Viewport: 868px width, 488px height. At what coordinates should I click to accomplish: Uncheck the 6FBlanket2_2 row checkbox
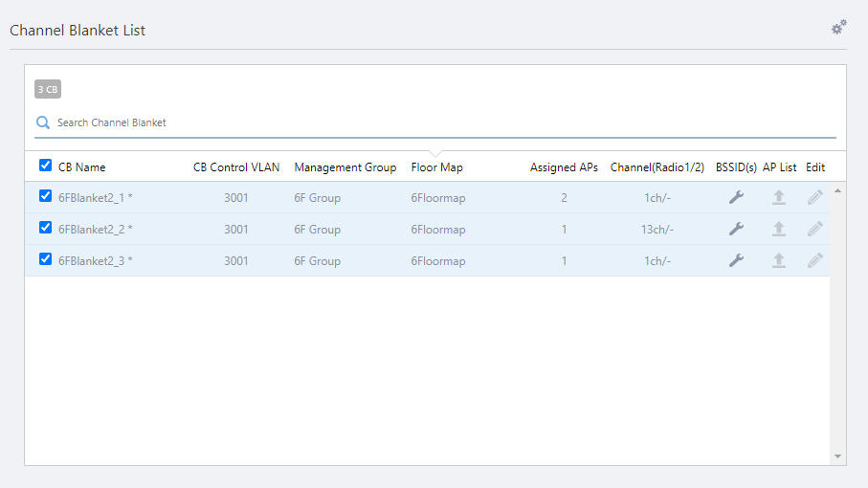click(x=45, y=228)
